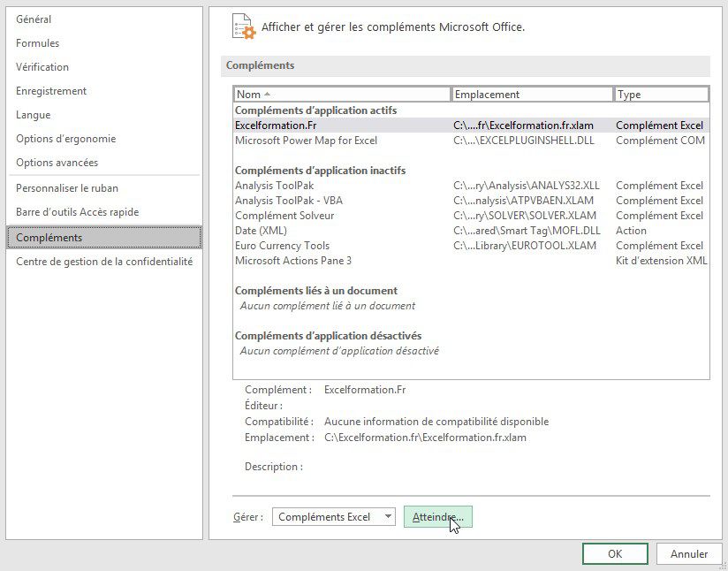Click the ANALYS32.XLL location cell
This screenshot has height=571, width=728.
[x=527, y=186]
